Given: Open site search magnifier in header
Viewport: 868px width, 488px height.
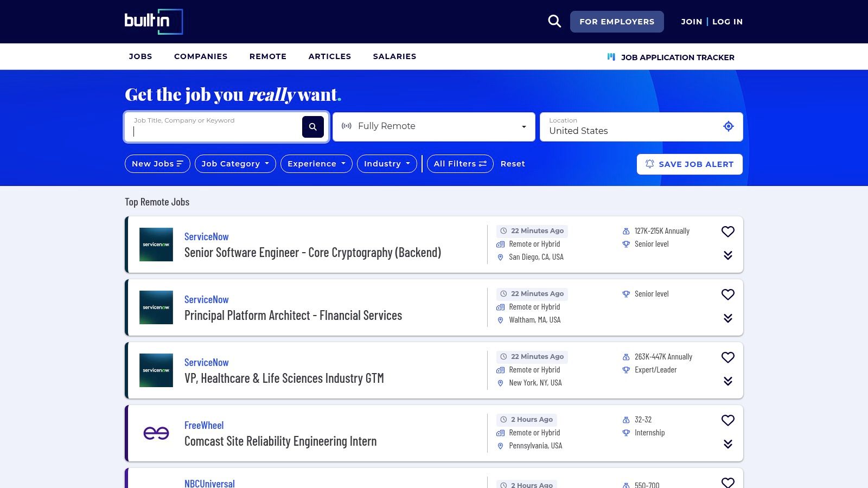Looking at the screenshot, I should (554, 22).
